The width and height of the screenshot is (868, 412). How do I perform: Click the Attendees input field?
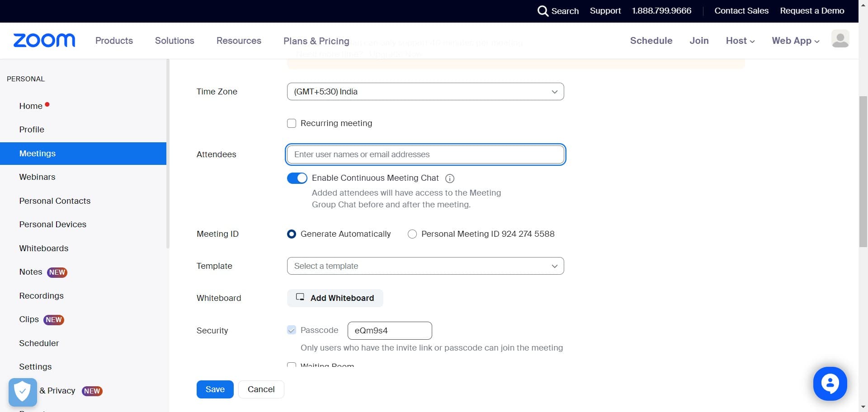425,154
